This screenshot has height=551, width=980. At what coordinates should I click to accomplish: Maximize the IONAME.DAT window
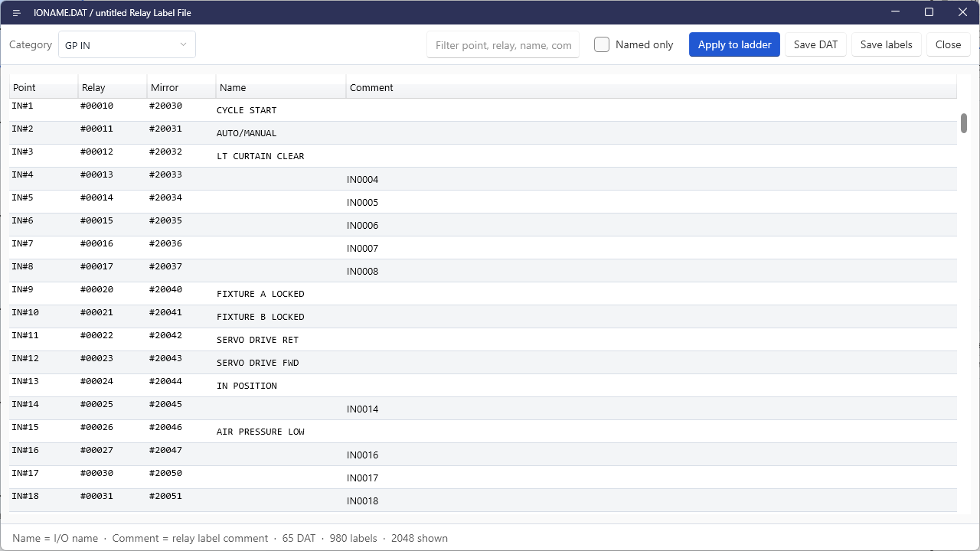point(929,12)
